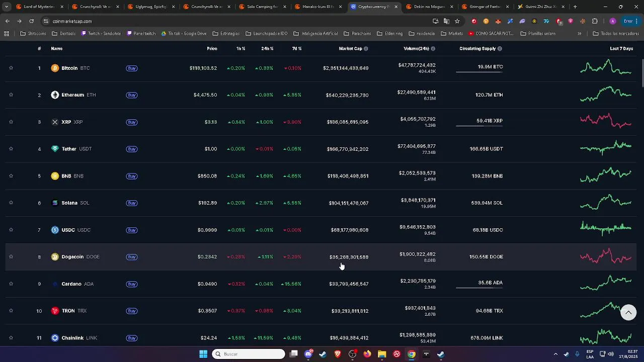Click the Solana coin logo

[x=55, y=203]
